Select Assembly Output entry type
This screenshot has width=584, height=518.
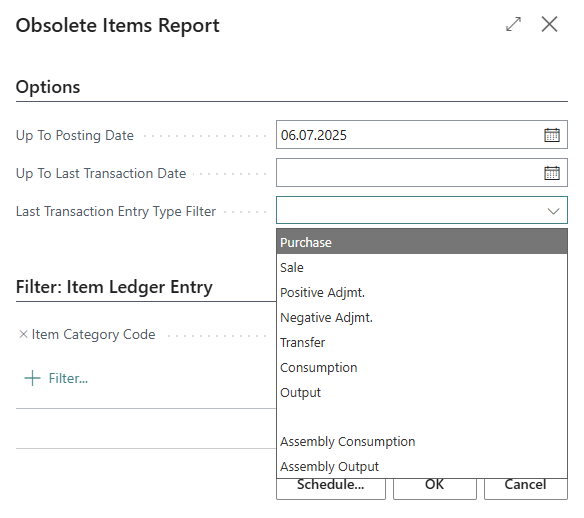point(422,466)
